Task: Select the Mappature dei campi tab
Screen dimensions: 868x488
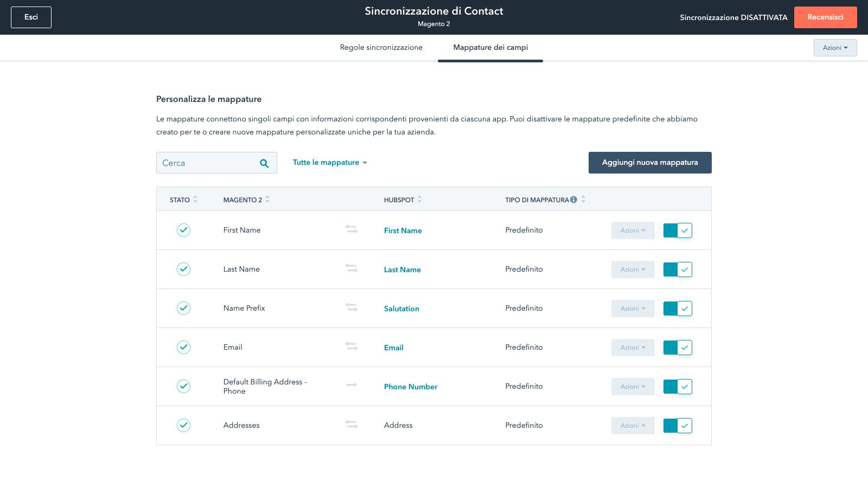Action: pyautogui.click(x=490, y=48)
